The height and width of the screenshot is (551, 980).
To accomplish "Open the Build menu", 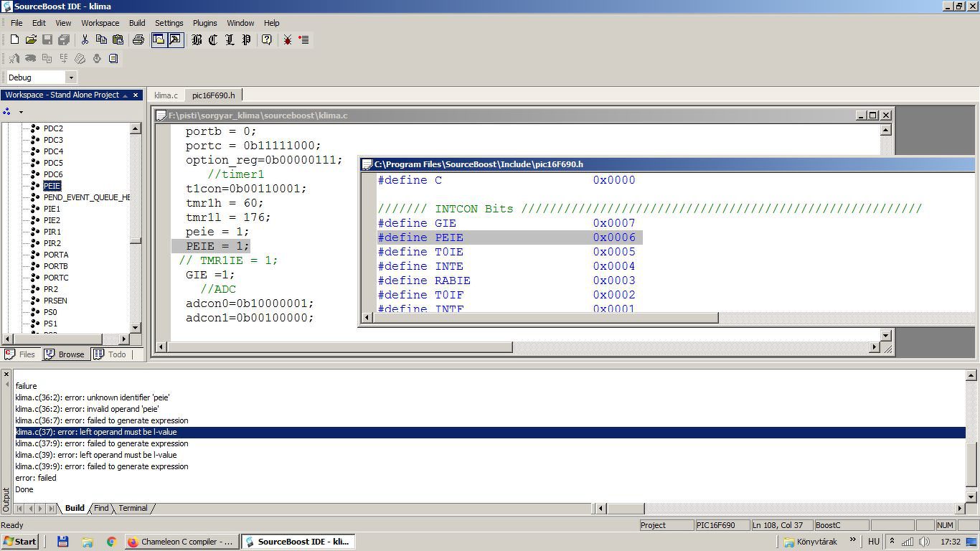I will coord(136,23).
